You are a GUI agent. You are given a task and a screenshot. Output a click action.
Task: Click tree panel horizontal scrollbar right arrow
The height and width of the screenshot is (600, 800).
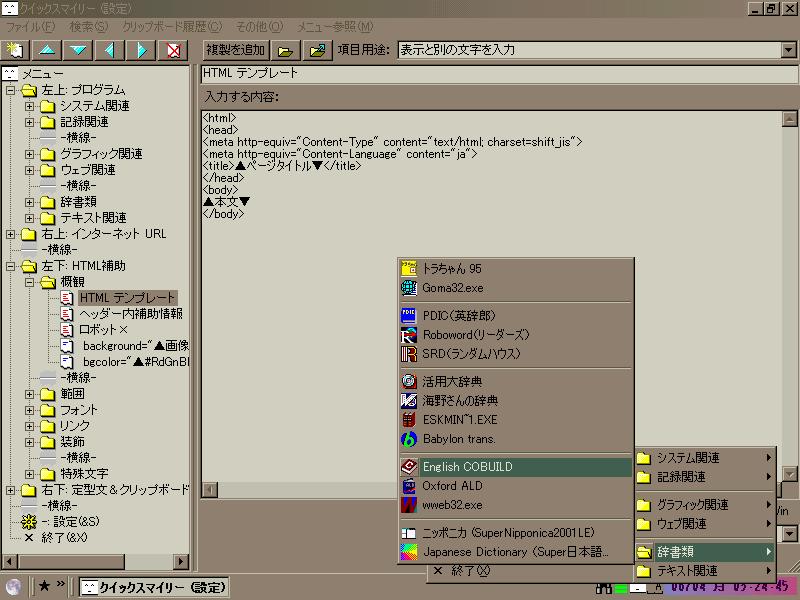click(181, 562)
